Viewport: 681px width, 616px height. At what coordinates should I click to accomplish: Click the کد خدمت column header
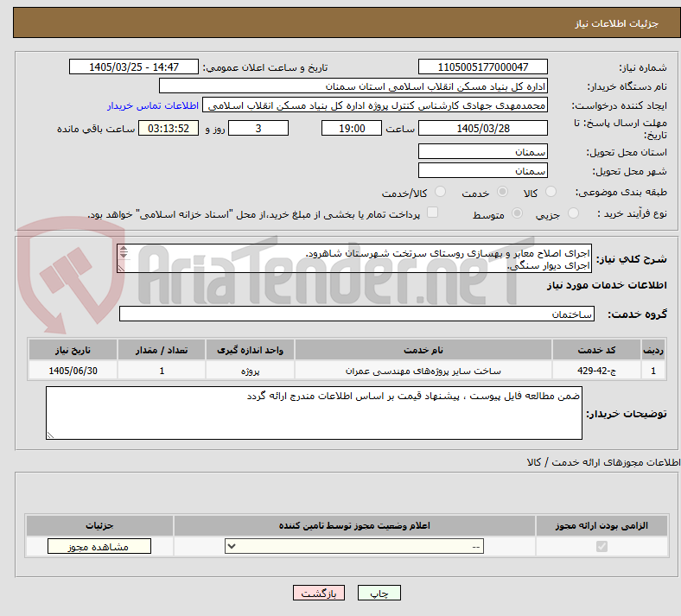[x=597, y=350]
